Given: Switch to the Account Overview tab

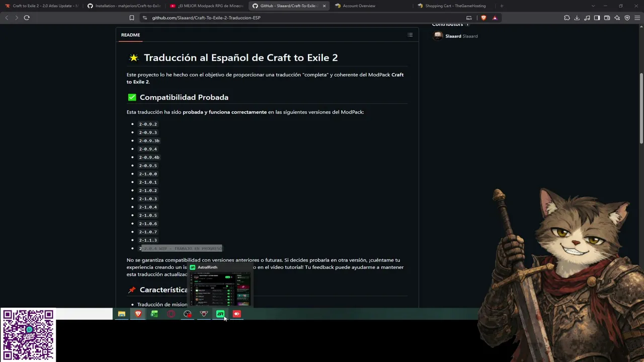Looking at the screenshot, I should [372, 6].
